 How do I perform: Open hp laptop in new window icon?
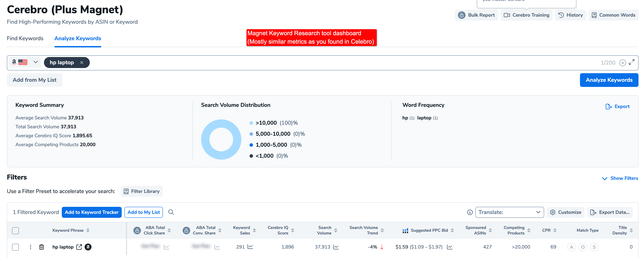79,247
